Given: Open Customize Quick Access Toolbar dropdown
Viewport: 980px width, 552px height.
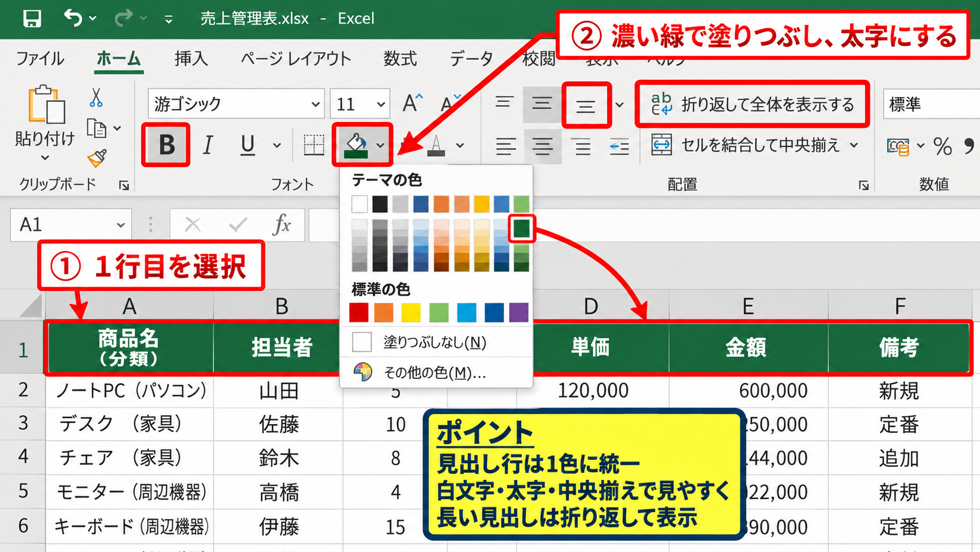Looking at the screenshot, I should click(169, 19).
